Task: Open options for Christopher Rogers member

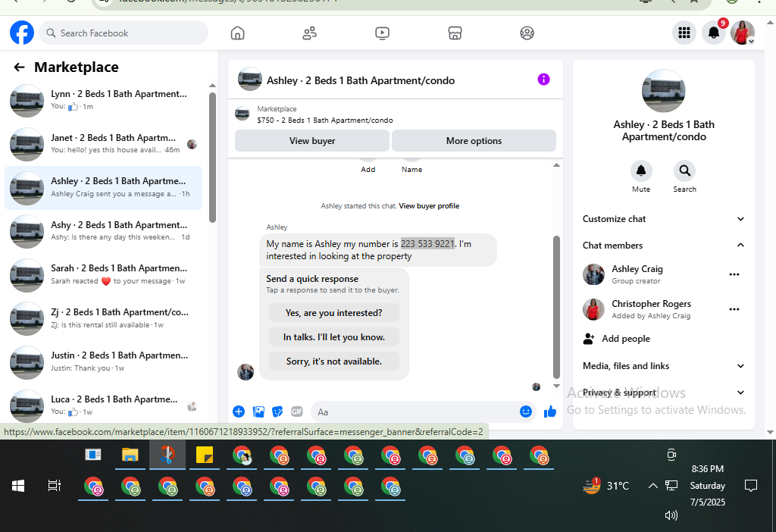Action: click(x=734, y=309)
